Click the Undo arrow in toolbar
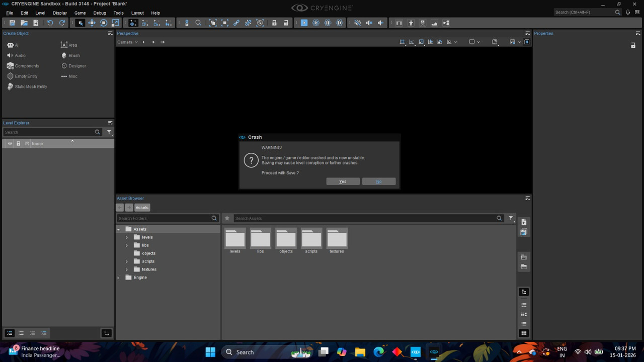The width and height of the screenshot is (644, 362). (50, 23)
